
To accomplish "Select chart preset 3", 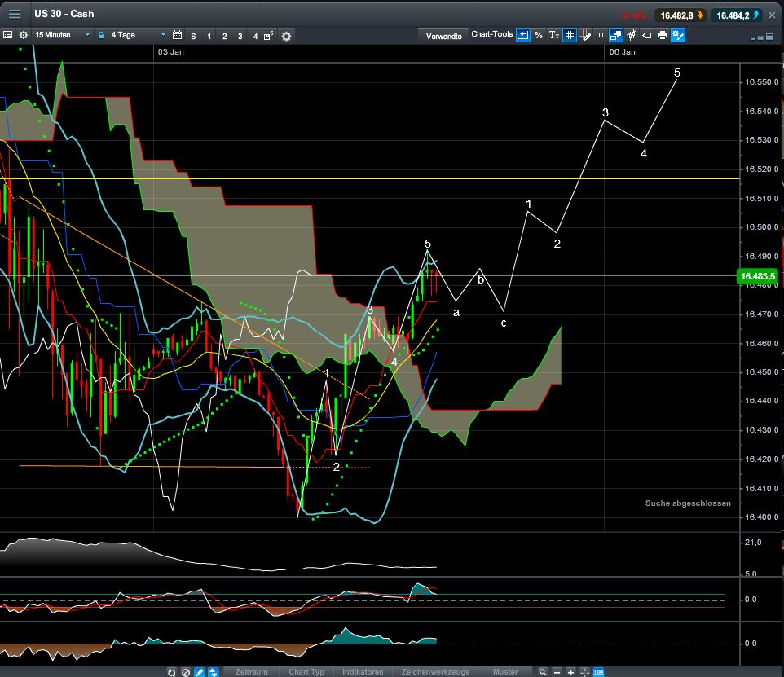I will point(240,36).
